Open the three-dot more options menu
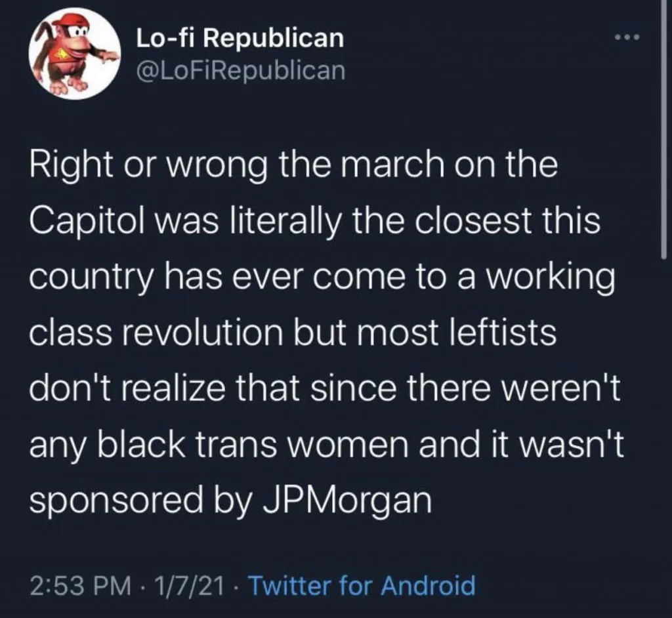The width and height of the screenshot is (672, 618). click(631, 37)
